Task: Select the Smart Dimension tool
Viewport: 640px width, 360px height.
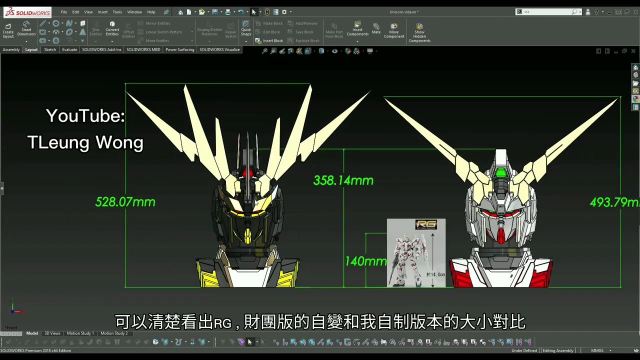Action: (x=26, y=29)
